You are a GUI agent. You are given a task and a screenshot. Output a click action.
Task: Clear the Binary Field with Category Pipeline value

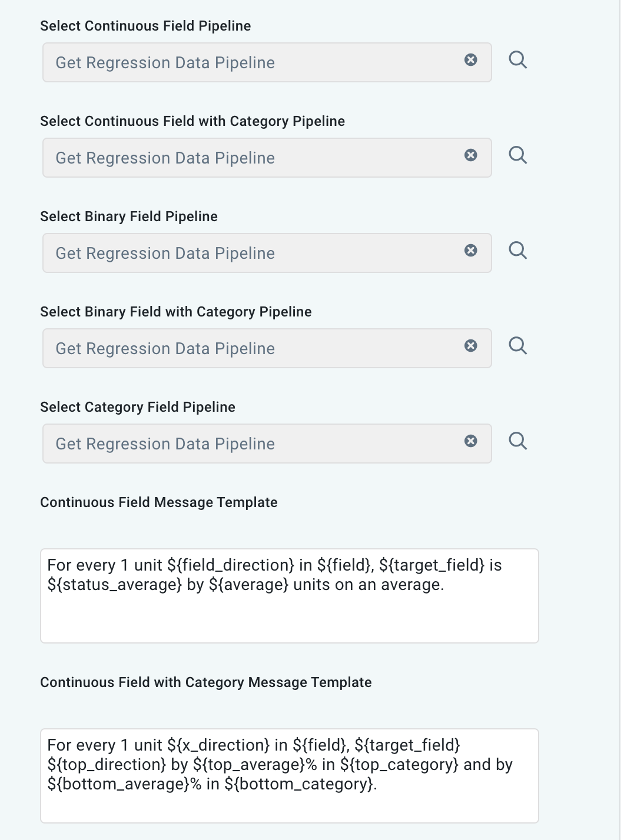tap(471, 345)
